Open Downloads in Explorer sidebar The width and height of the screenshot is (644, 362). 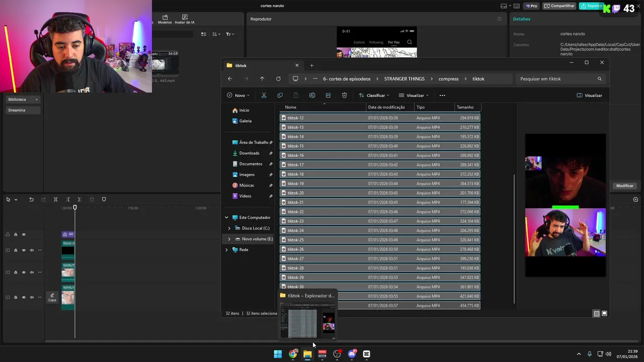(249, 153)
